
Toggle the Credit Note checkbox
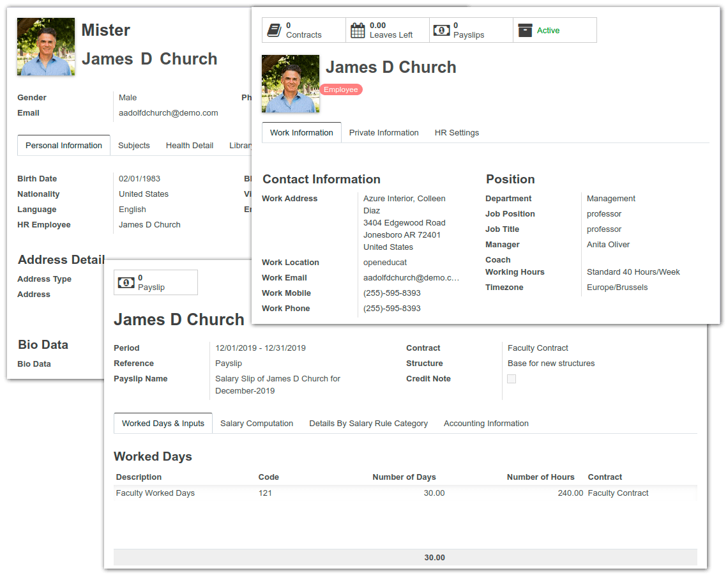click(x=512, y=379)
